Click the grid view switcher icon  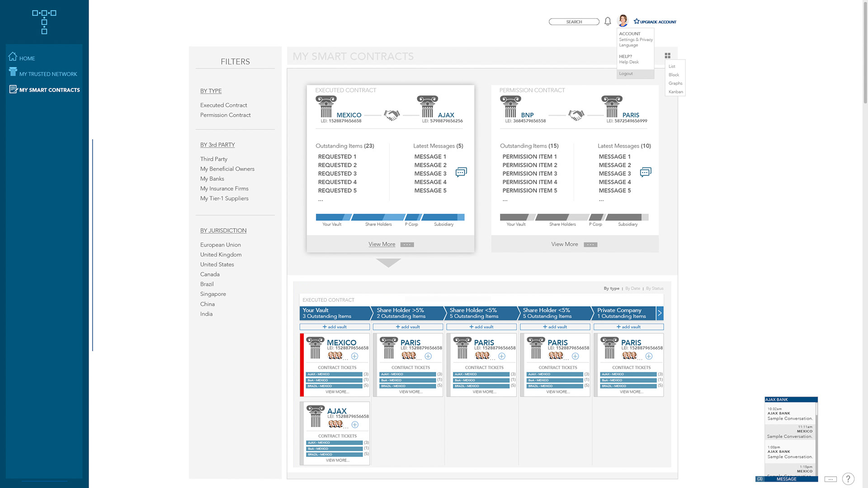[667, 56]
